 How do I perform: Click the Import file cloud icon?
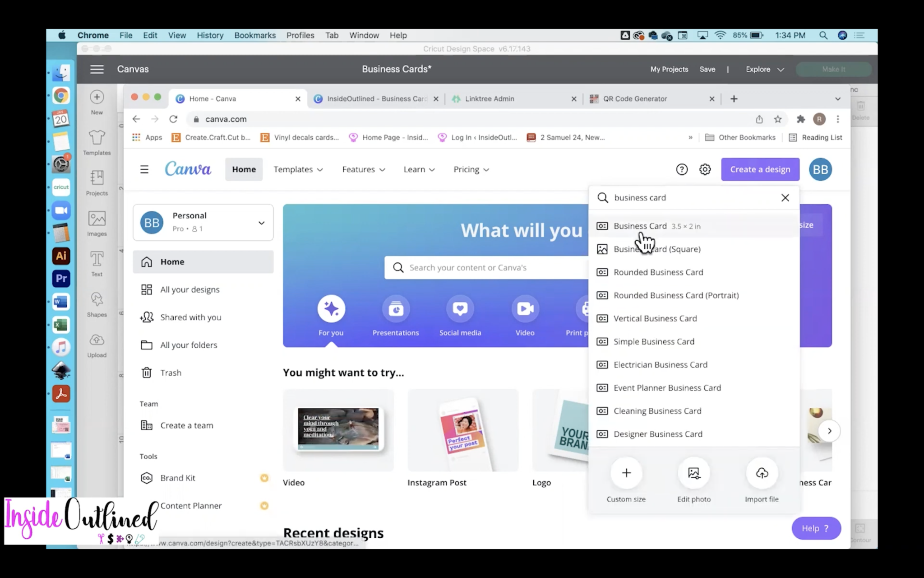[762, 473]
